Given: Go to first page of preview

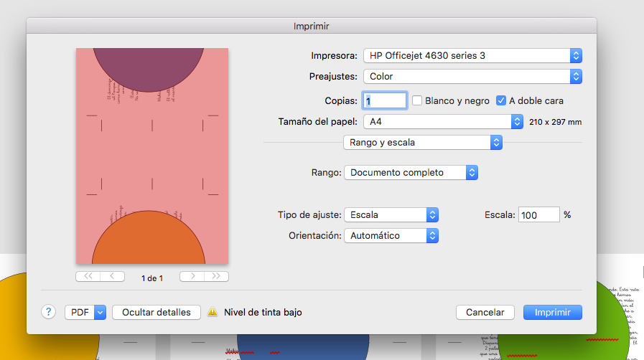Looking at the screenshot, I should 88,276.
